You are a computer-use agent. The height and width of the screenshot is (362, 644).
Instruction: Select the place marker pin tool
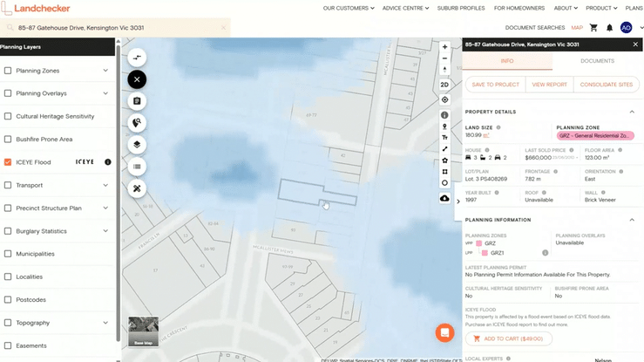tap(444, 126)
